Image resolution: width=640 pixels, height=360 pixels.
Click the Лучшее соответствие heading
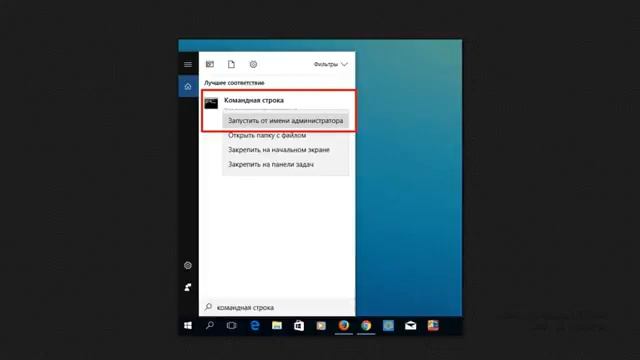(234, 83)
